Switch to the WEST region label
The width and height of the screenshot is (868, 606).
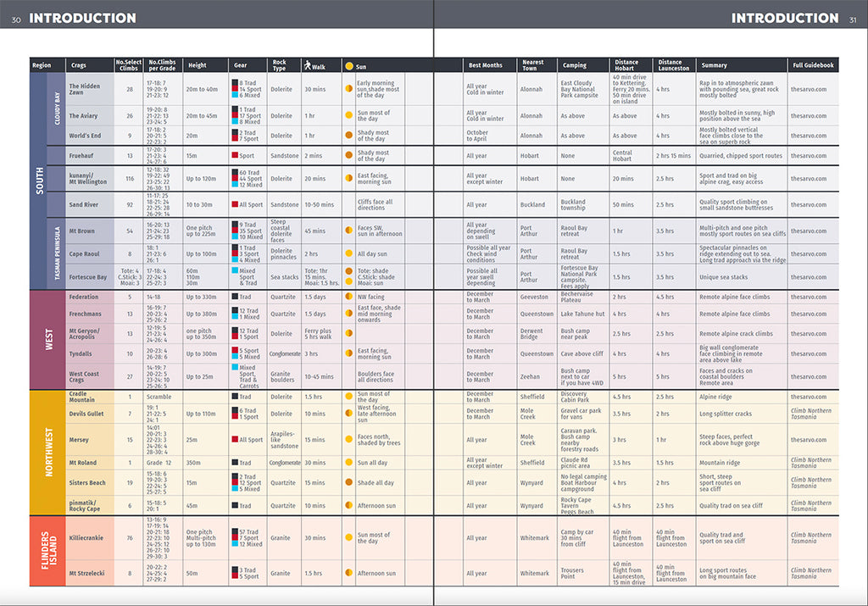point(38,339)
